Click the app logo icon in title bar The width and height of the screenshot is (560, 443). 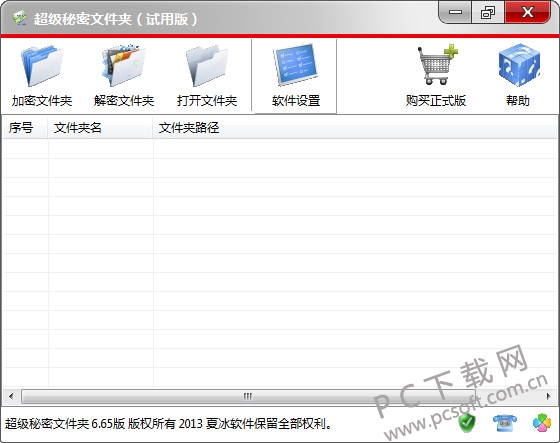pyautogui.click(x=20, y=18)
